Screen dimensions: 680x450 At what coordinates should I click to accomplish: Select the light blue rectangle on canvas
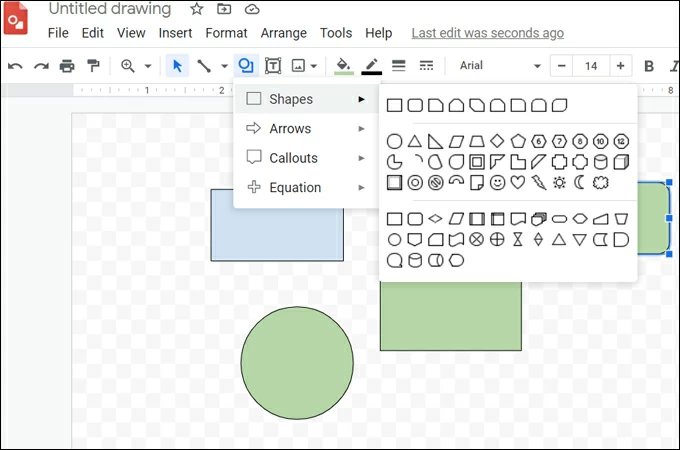tap(277, 235)
